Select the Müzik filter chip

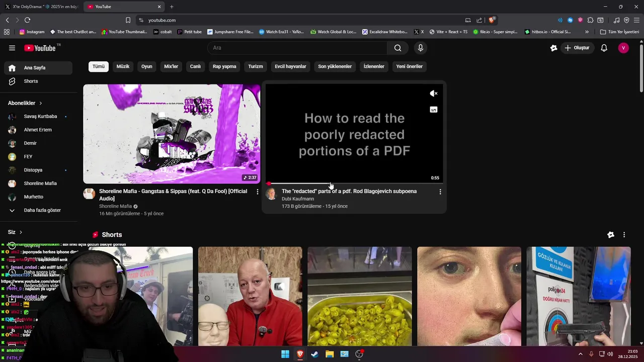[x=123, y=66]
